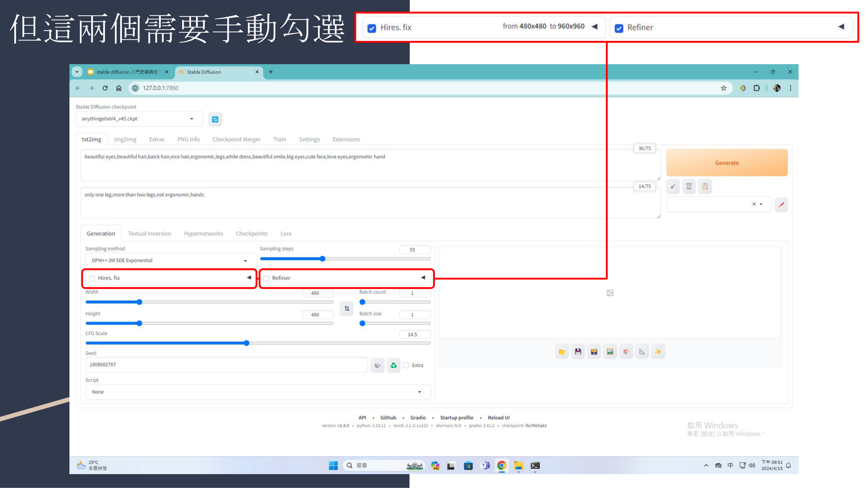Refresh the Stable Diffusion checkpoint list

click(x=215, y=119)
